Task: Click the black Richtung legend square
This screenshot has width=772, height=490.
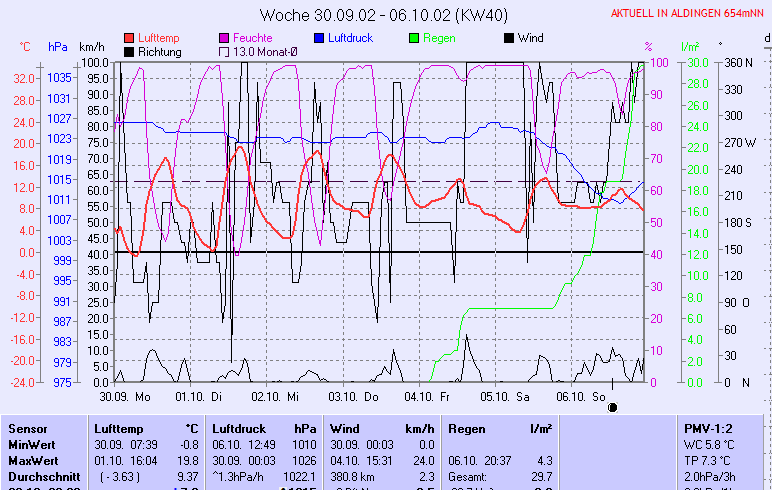Action: [x=129, y=51]
